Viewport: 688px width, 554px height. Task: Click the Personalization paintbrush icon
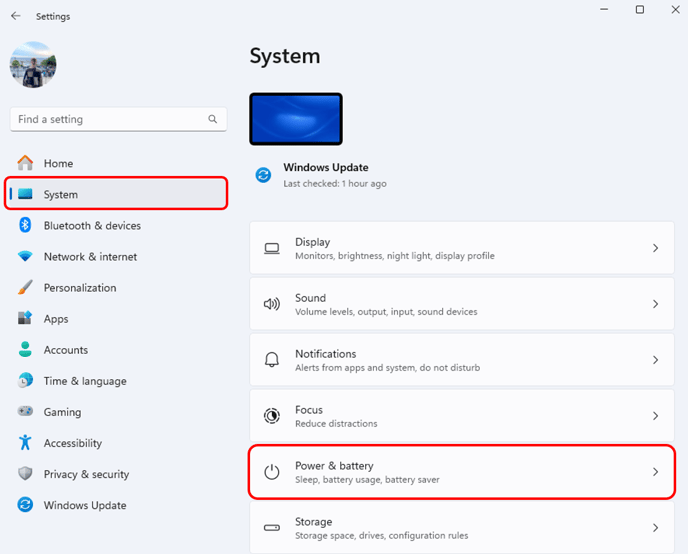pyautogui.click(x=25, y=288)
